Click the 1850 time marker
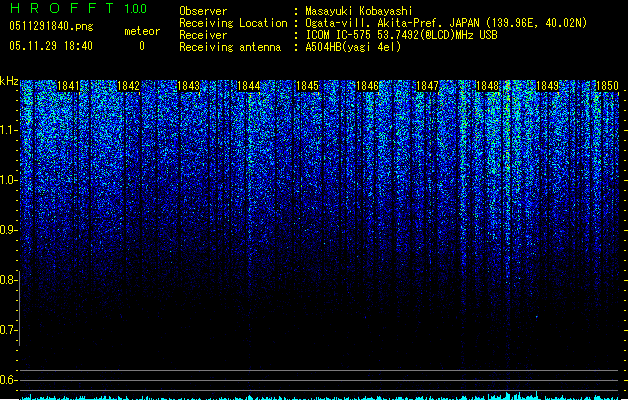The image size is (629, 400). pos(607,86)
